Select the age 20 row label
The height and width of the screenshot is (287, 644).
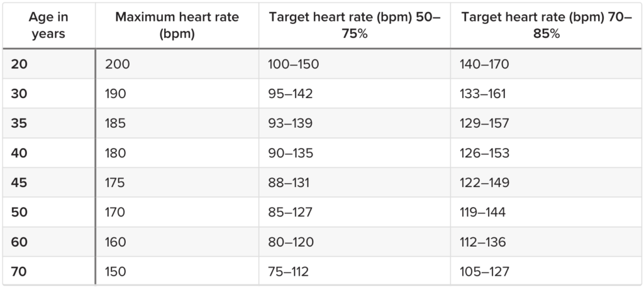[x=20, y=64]
